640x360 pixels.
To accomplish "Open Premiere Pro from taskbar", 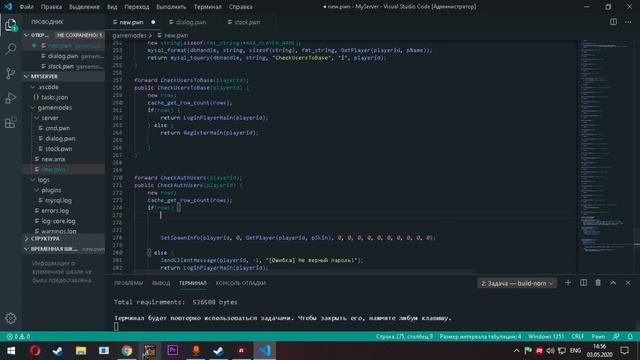I will tap(173, 351).
